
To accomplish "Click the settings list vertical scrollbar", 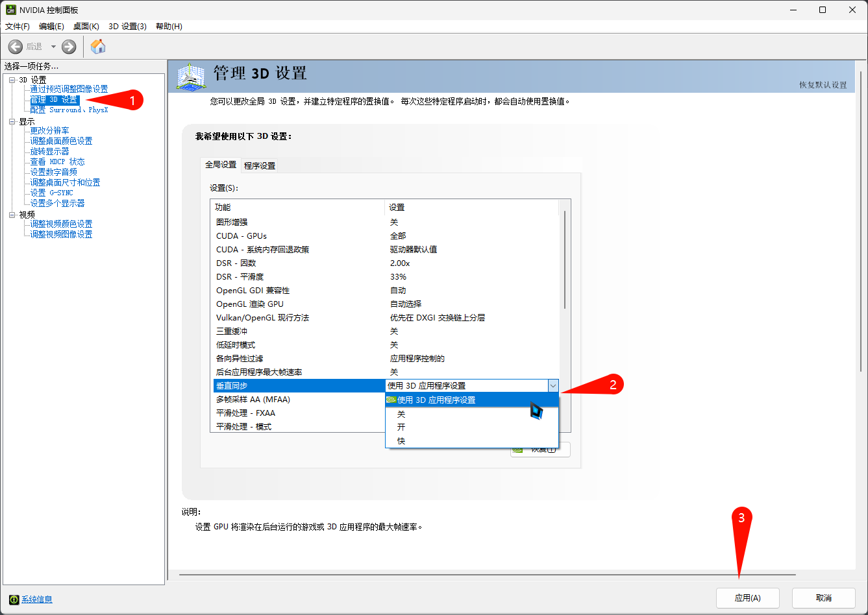I will 565,259.
